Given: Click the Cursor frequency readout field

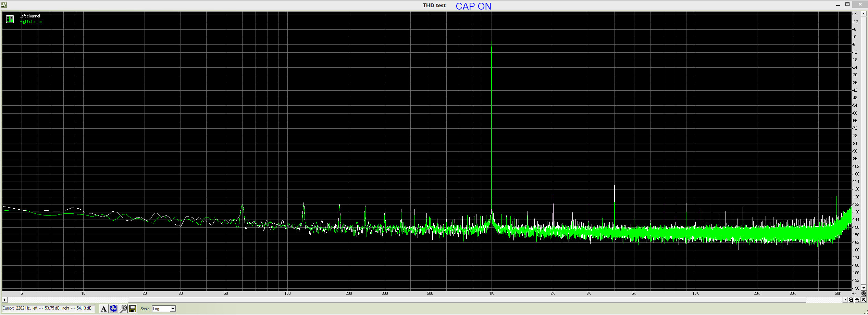Looking at the screenshot, I should point(48,309).
